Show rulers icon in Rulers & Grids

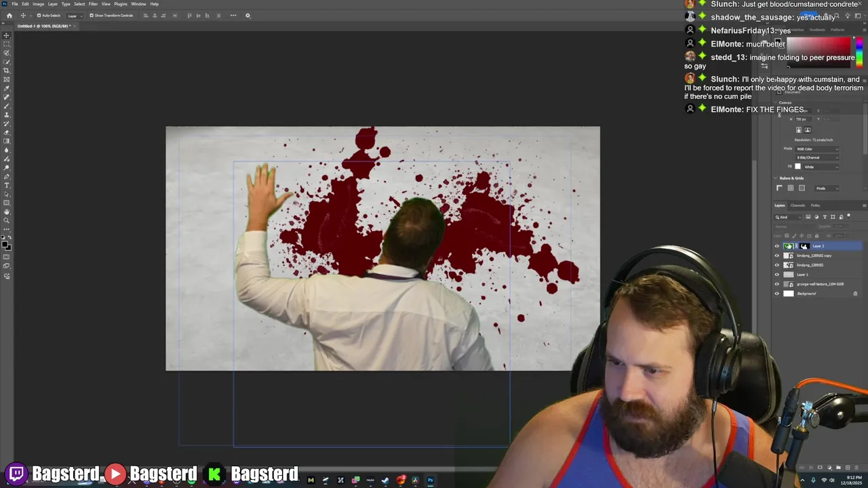point(779,188)
